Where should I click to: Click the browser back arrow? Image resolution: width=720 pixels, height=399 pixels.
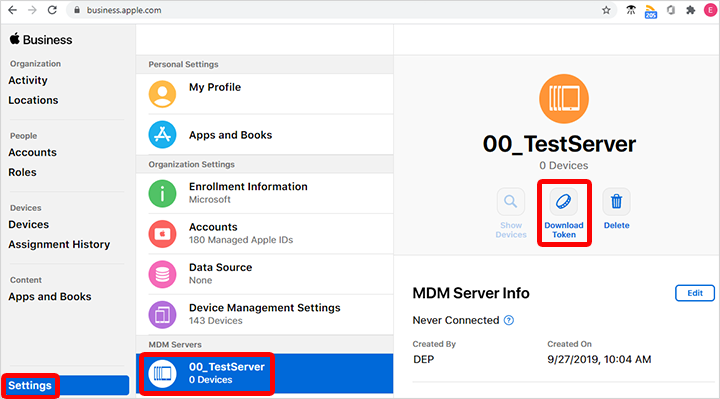pos(12,10)
